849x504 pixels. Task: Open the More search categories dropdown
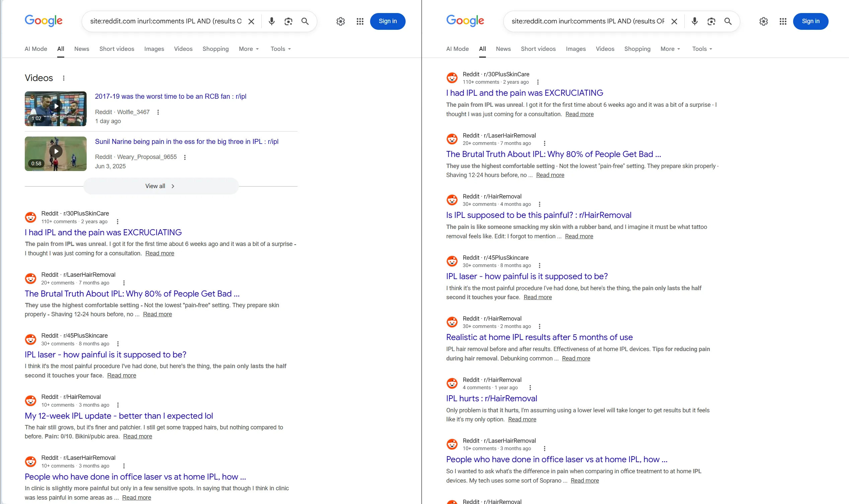[248, 49]
